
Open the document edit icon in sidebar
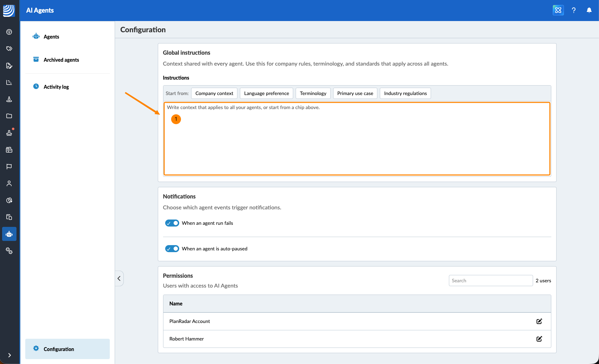[x=9, y=66]
